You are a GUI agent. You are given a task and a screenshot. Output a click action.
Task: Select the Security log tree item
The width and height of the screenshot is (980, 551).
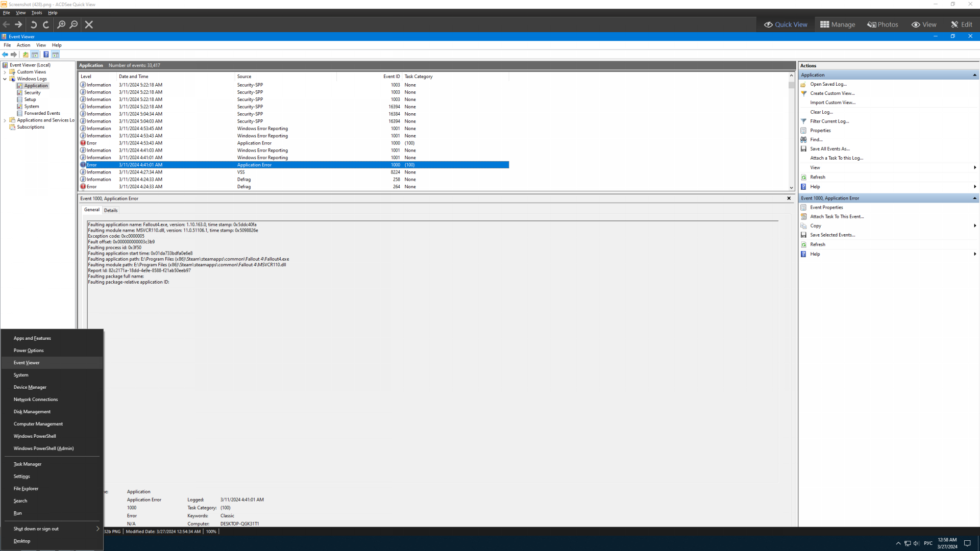(32, 93)
